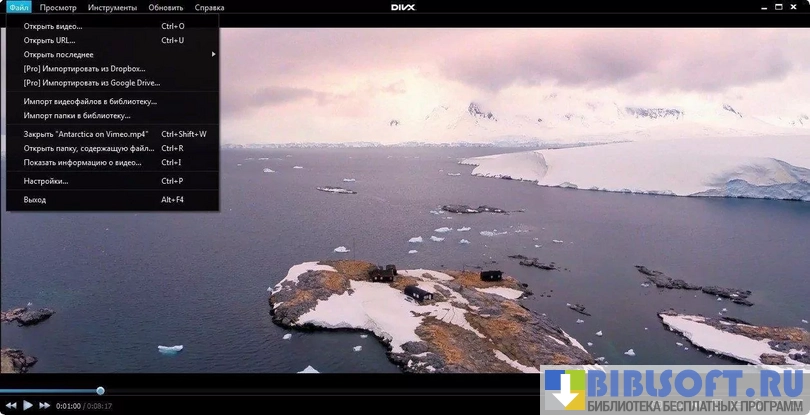This screenshot has width=810, height=415.
Task: Choose Импорт папки в библиотеку...
Action: 77,115
